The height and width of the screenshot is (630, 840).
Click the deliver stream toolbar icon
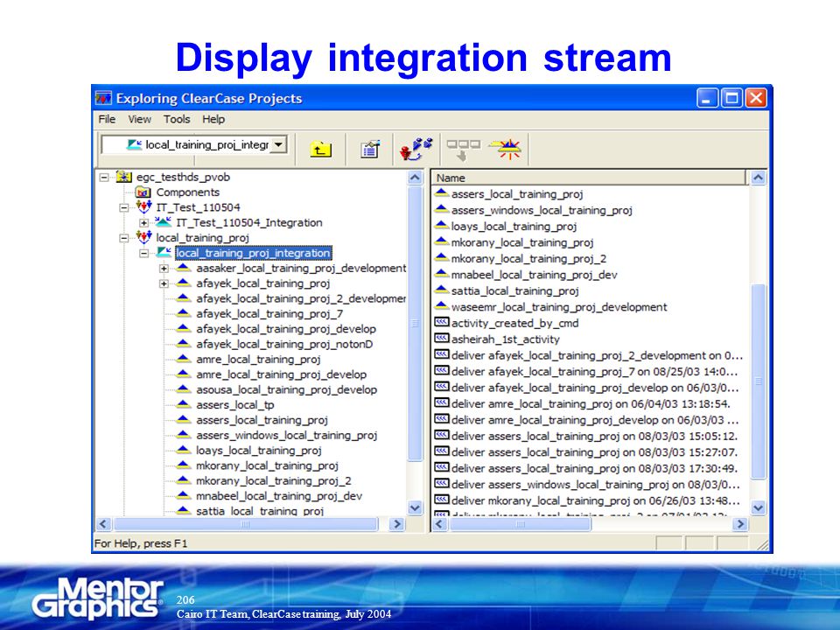pyautogui.click(x=464, y=150)
